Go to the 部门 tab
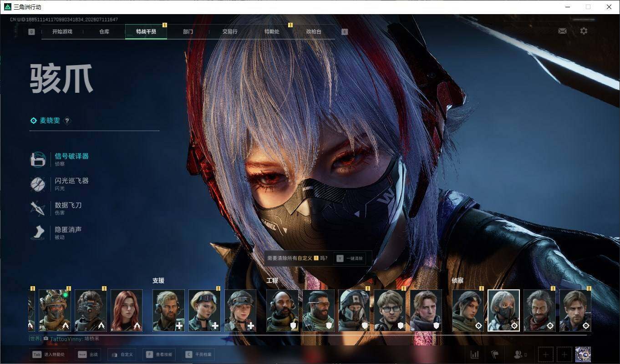620x364 pixels. coord(188,32)
